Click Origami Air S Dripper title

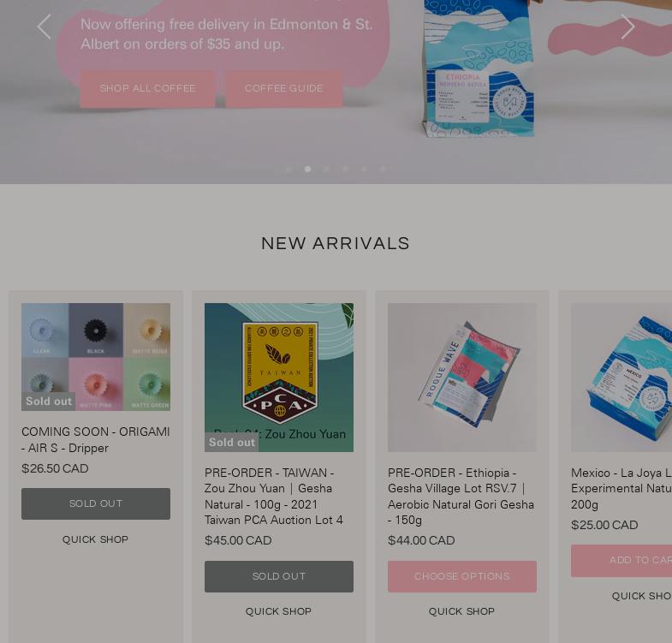96,440
